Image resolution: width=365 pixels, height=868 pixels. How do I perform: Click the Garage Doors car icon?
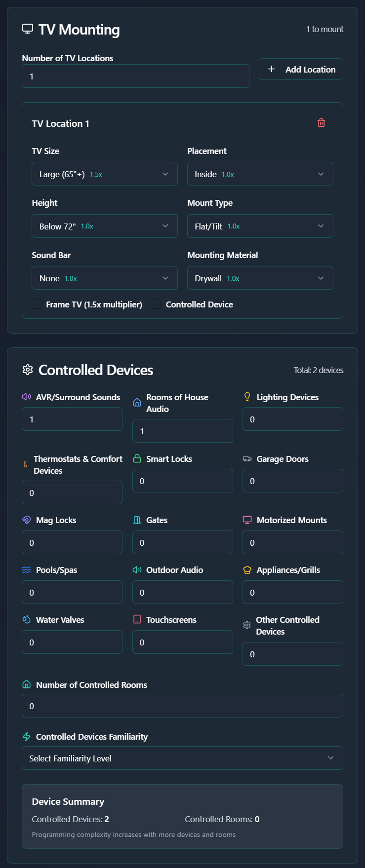coord(247,458)
